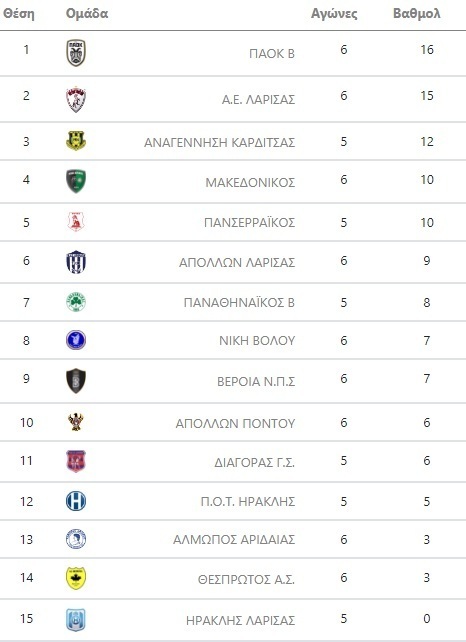Click the Ομάδα column header
This screenshot has height=642, width=466.
click(87, 14)
